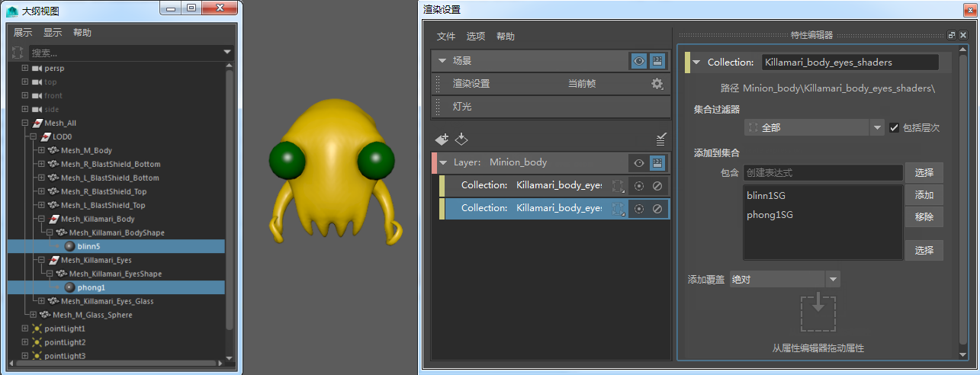The image size is (980, 375).
Task: Open the outliner search options dropdown arrow
Action: pyautogui.click(x=228, y=53)
